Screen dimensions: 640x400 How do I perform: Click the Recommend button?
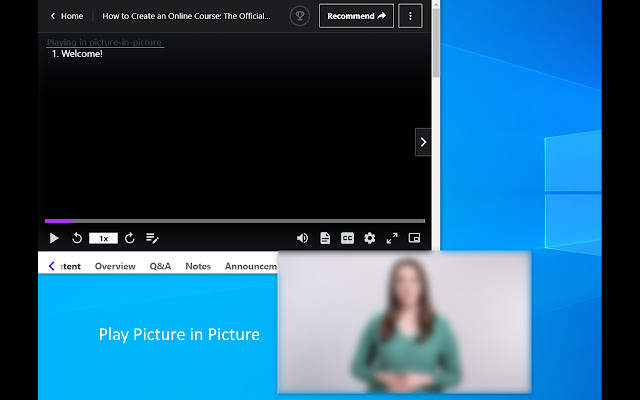[x=356, y=16]
